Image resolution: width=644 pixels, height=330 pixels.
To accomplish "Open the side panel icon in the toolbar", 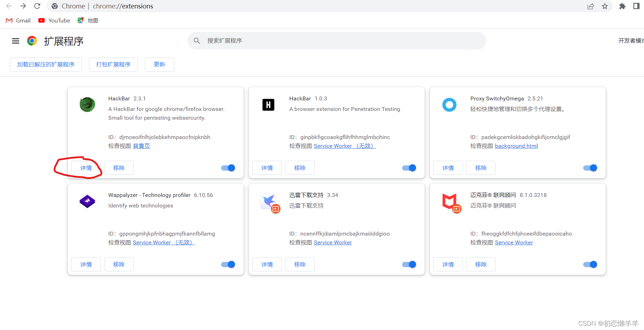I will (x=636, y=6).
